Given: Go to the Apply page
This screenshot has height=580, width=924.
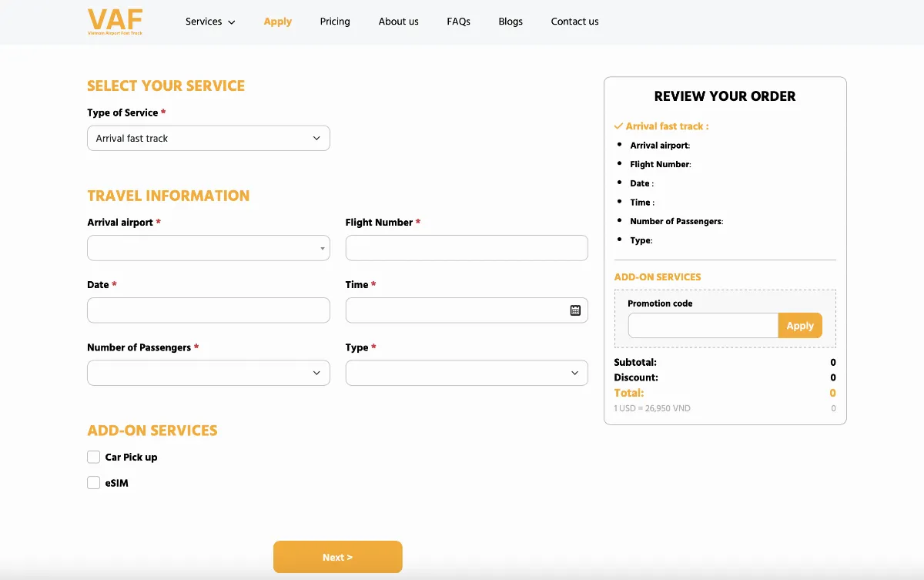Looking at the screenshot, I should coord(277,22).
